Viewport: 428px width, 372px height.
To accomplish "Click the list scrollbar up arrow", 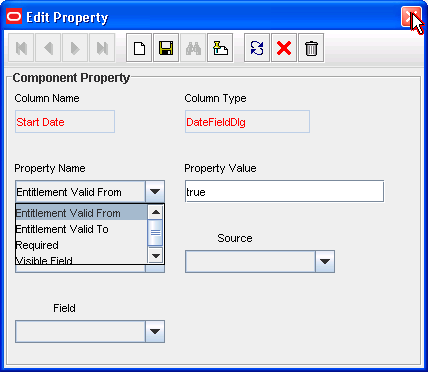I will pos(155,212).
